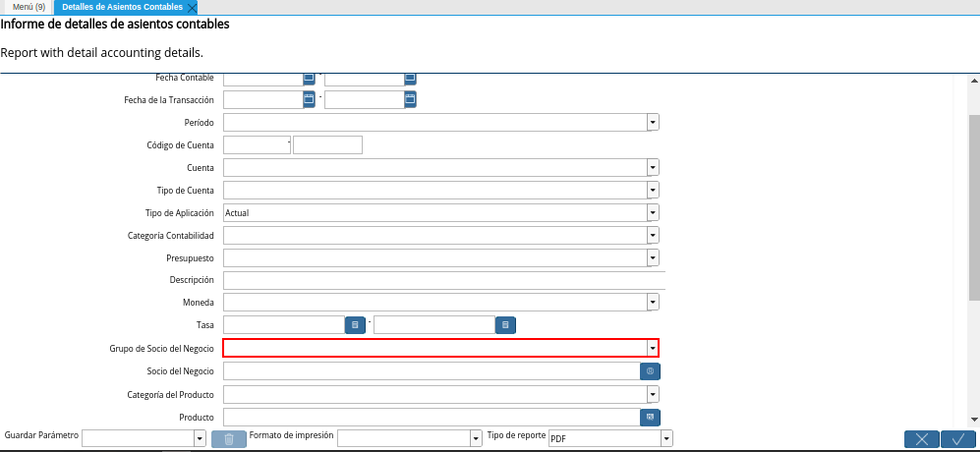Focus the Descripción text field
This screenshot has width=980, height=452.
pyautogui.click(x=444, y=280)
